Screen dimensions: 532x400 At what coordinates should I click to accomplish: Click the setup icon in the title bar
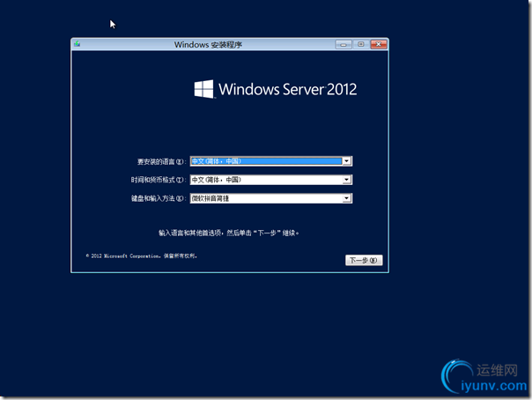click(x=78, y=44)
